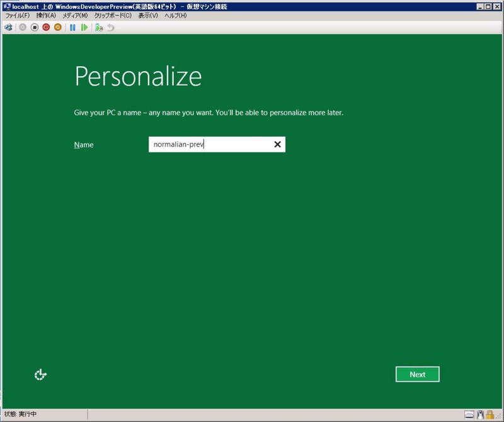
Task: Click the 状態: 実行中 status text
Action: (x=20, y=414)
